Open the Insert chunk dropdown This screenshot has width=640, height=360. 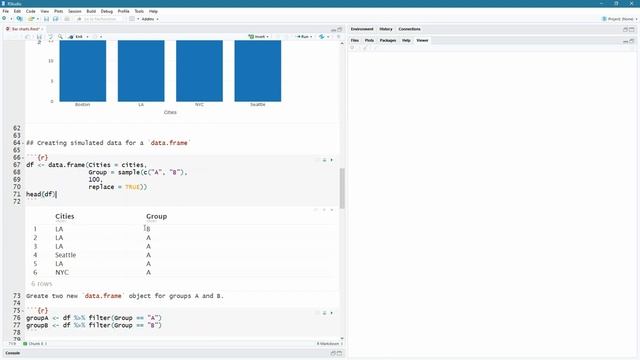259,37
